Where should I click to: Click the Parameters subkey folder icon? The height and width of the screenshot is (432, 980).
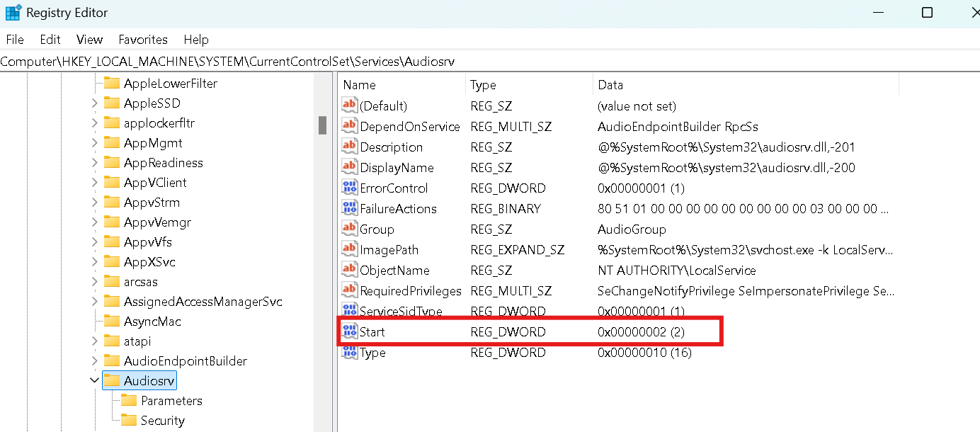(129, 400)
